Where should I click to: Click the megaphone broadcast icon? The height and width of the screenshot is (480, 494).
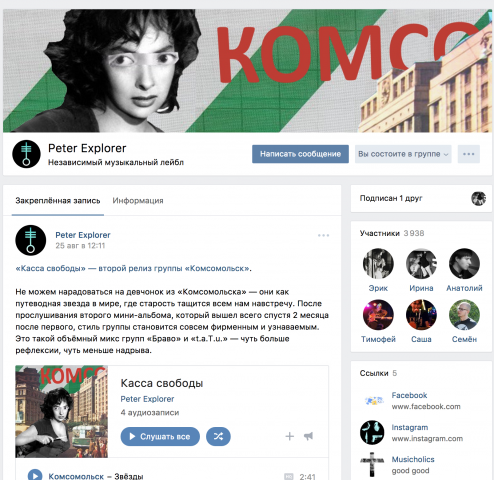[308, 436]
